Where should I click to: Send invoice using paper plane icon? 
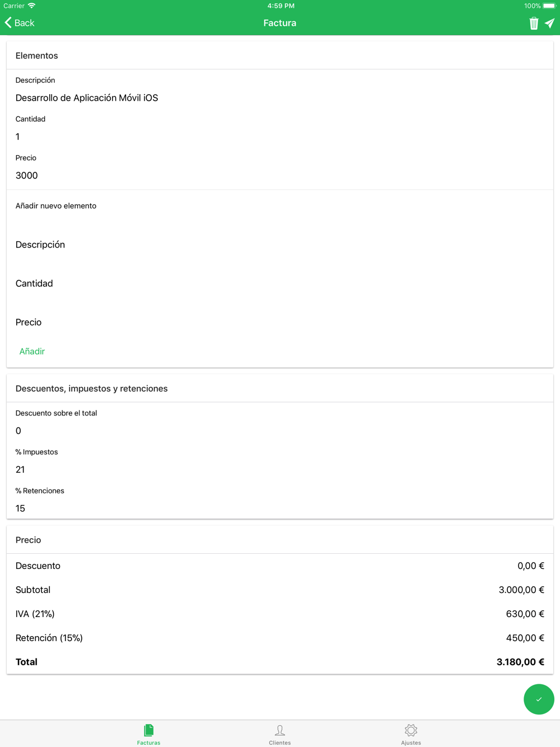pos(550,23)
